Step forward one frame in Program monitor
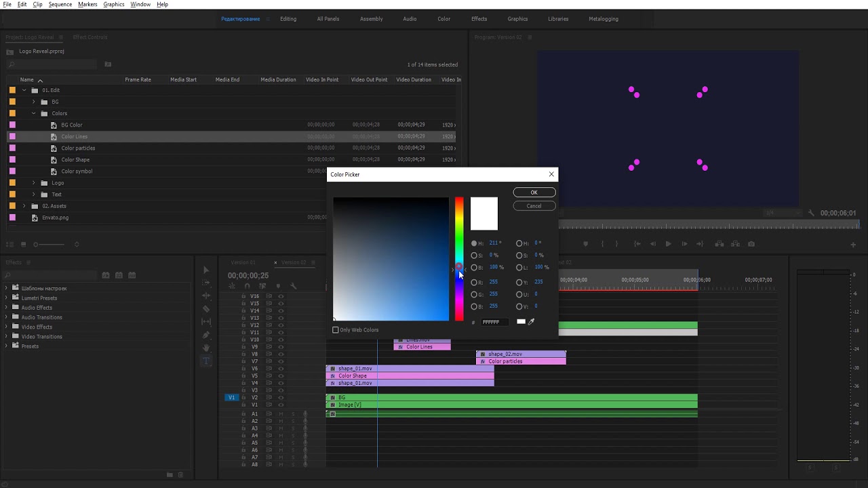Viewport: 868px width, 488px height. click(684, 244)
